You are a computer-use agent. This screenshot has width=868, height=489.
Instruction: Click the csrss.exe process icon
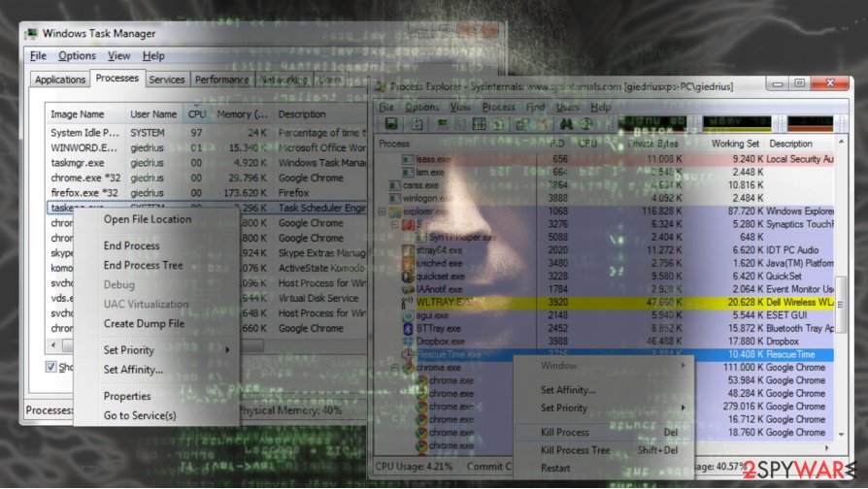coord(395,185)
